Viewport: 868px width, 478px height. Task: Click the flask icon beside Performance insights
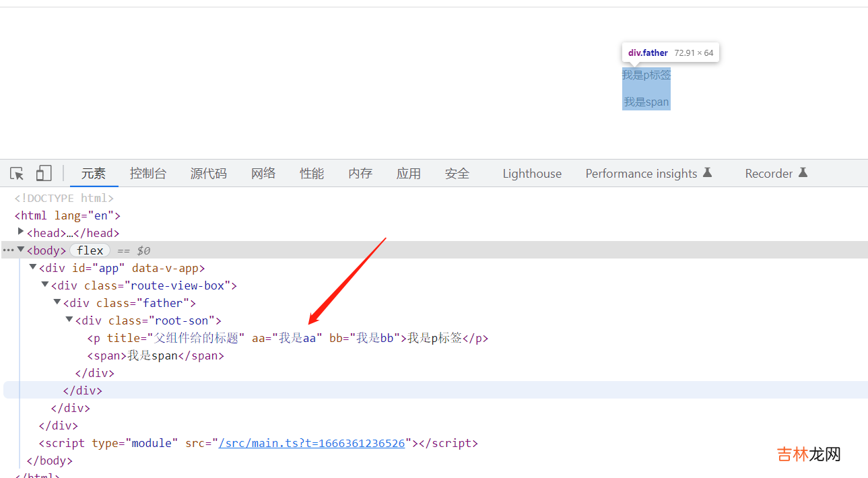click(708, 173)
